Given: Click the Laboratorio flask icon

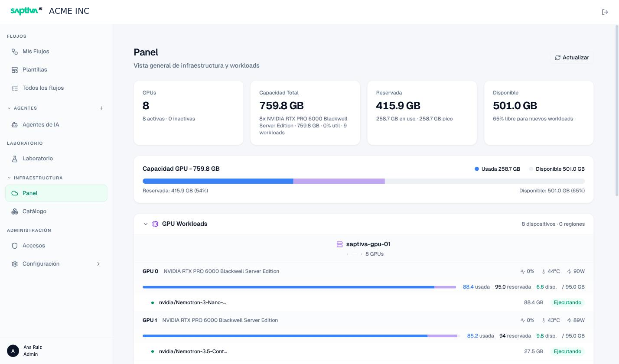Looking at the screenshot, I should [x=15, y=159].
